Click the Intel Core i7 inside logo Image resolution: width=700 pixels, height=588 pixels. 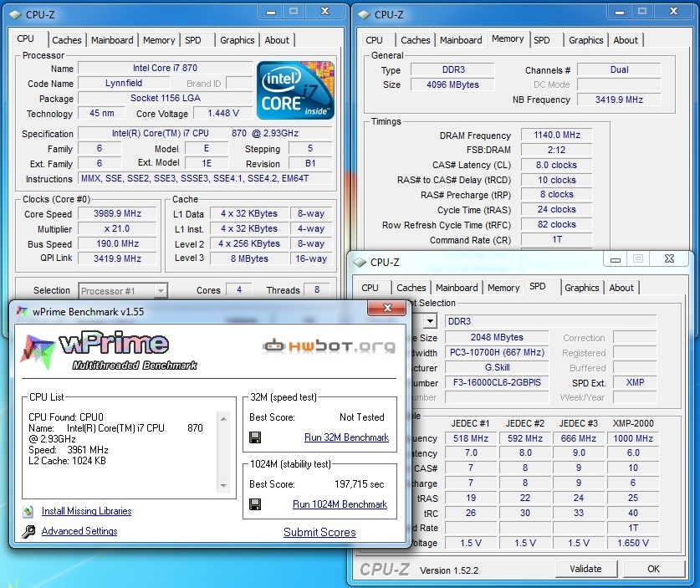point(295,90)
